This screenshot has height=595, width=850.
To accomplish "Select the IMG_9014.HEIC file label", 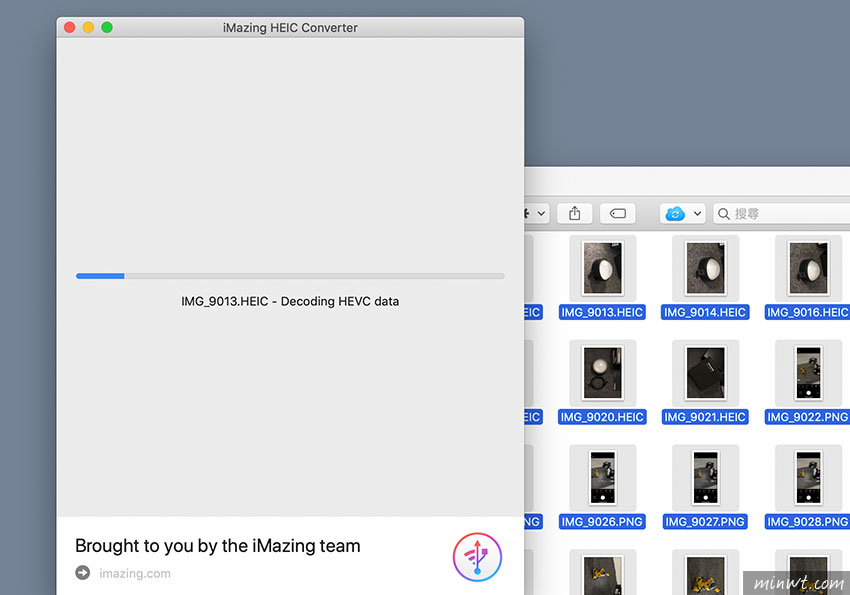I will coord(705,312).
